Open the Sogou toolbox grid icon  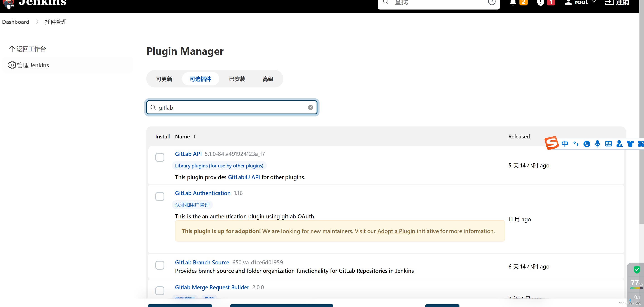click(641, 144)
